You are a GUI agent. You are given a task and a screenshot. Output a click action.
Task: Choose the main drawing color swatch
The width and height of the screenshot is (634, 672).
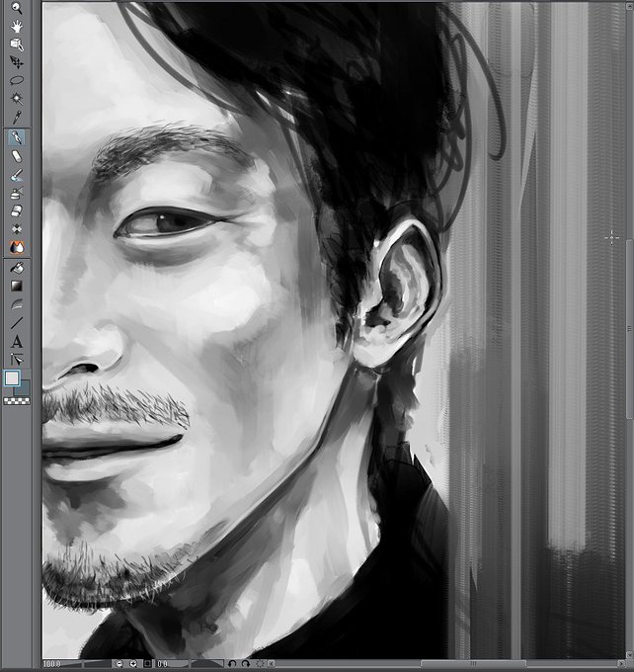[12, 378]
